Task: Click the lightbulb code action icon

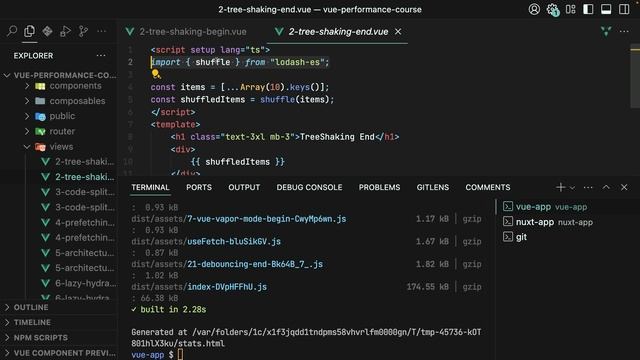Action: tap(156, 74)
